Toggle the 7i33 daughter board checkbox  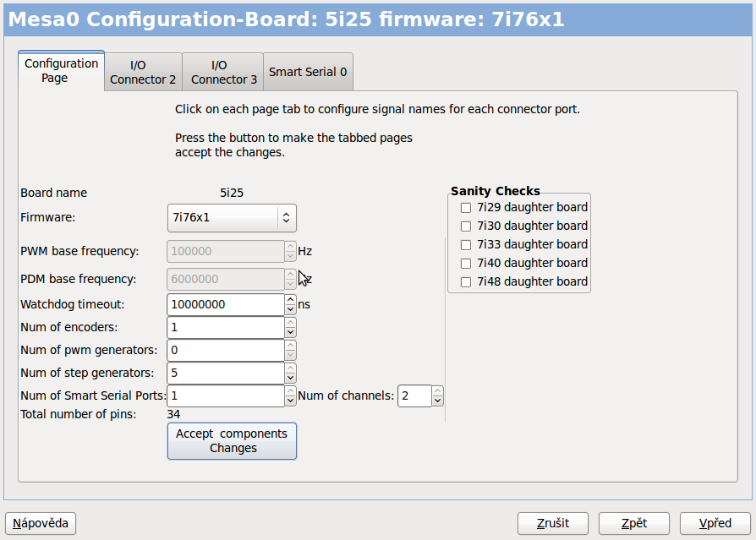[x=465, y=244]
